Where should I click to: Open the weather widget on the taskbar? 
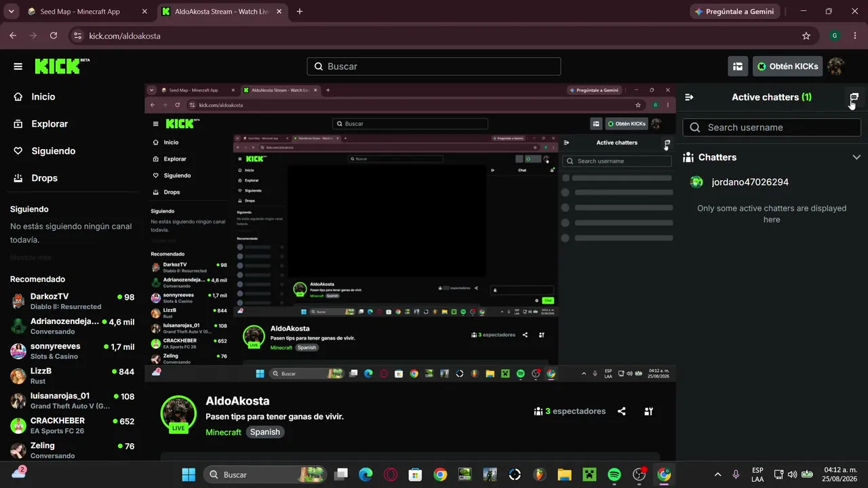(19, 472)
